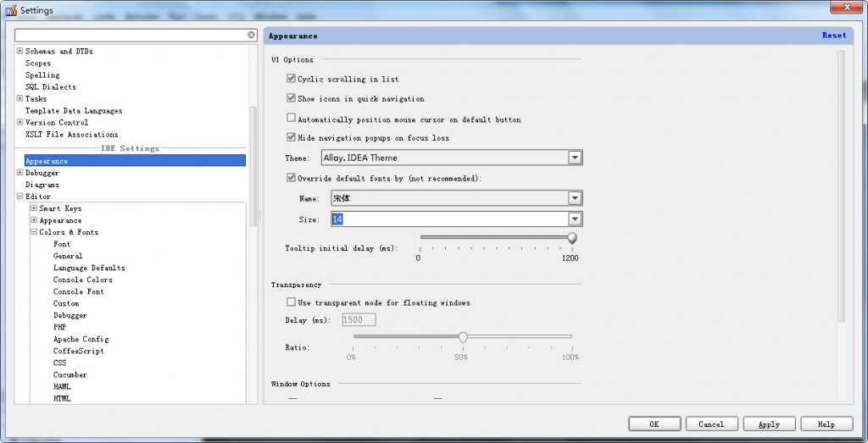Click the transparency Ratio slider handle
The height and width of the screenshot is (443, 868).
point(463,337)
